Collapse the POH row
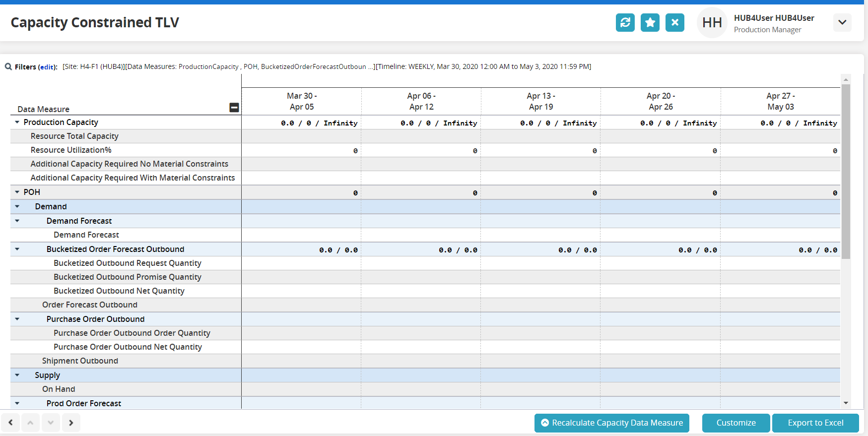This screenshot has height=436, width=868. pyautogui.click(x=17, y=192)
